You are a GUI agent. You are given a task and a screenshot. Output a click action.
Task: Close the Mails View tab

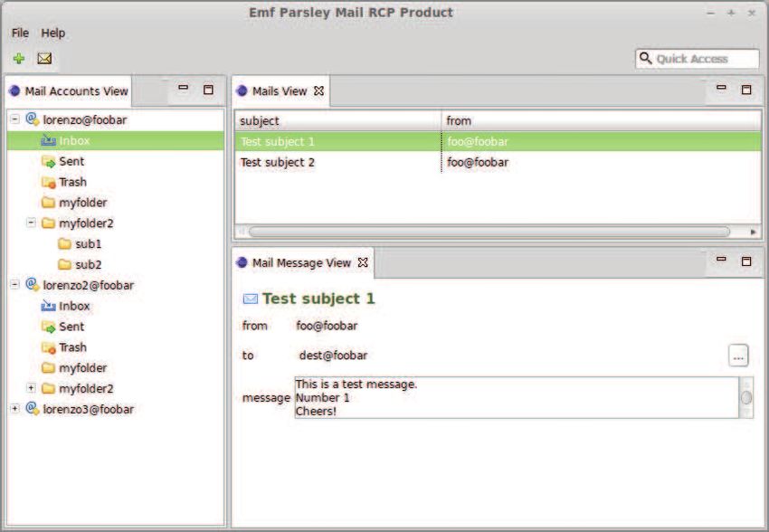coord(318,90)
